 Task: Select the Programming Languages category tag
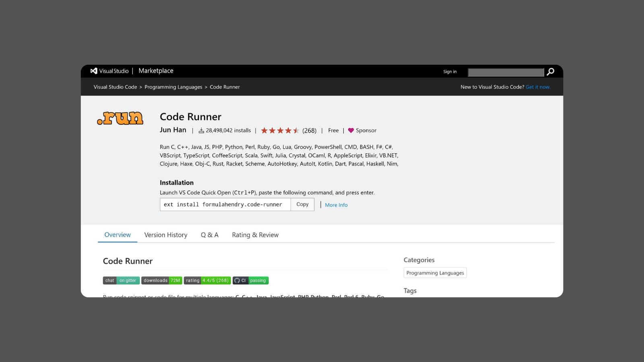(x=435, y=273)
